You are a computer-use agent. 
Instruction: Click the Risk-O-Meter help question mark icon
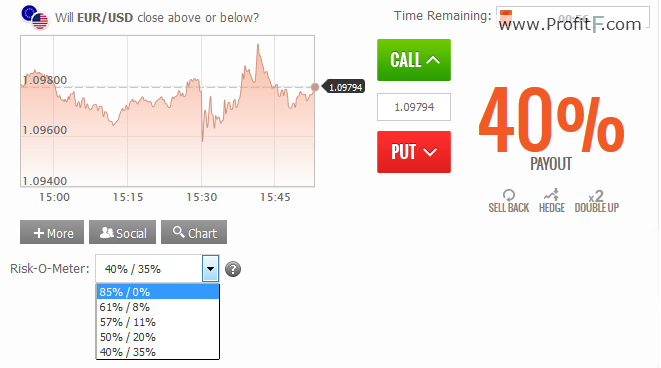(x=233, y=269)
